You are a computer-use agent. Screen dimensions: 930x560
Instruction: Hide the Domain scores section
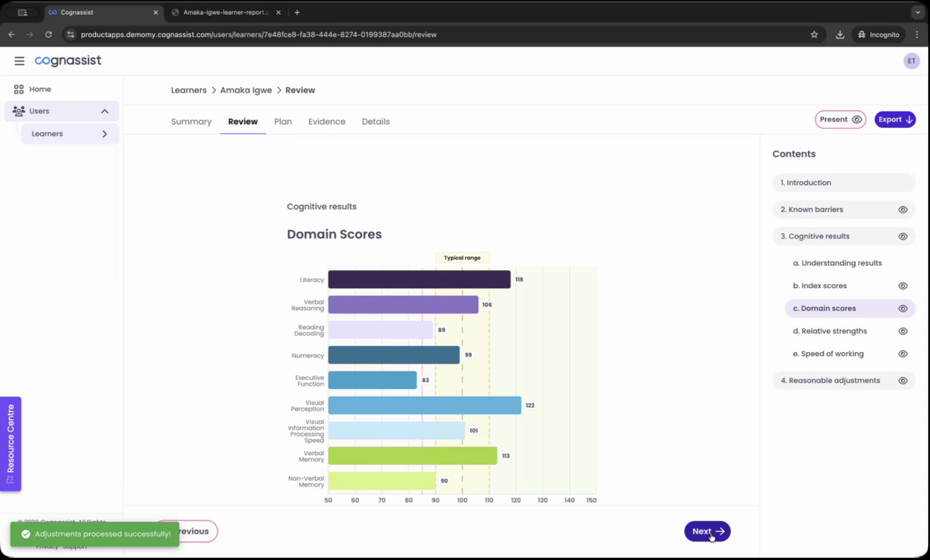point(902,308)
